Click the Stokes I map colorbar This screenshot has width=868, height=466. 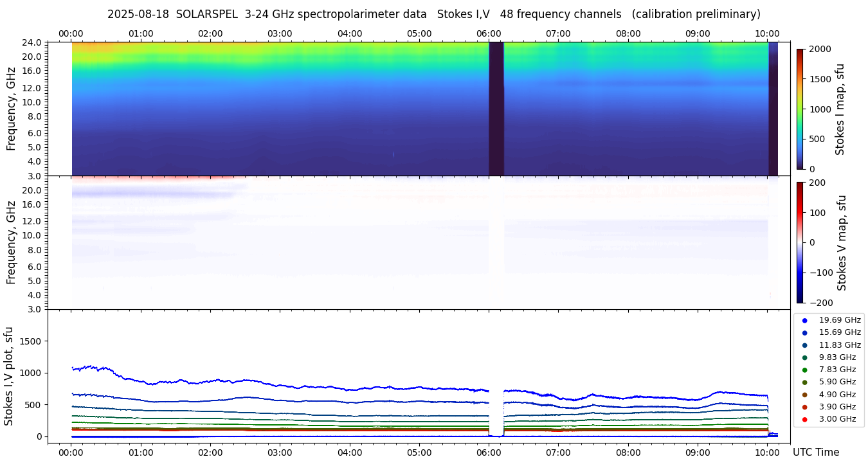(x=800, y=109)
